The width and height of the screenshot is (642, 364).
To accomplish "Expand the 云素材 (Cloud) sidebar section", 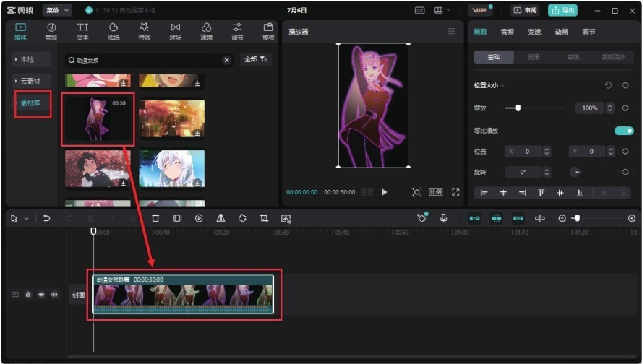I will [x=32, y=82].
